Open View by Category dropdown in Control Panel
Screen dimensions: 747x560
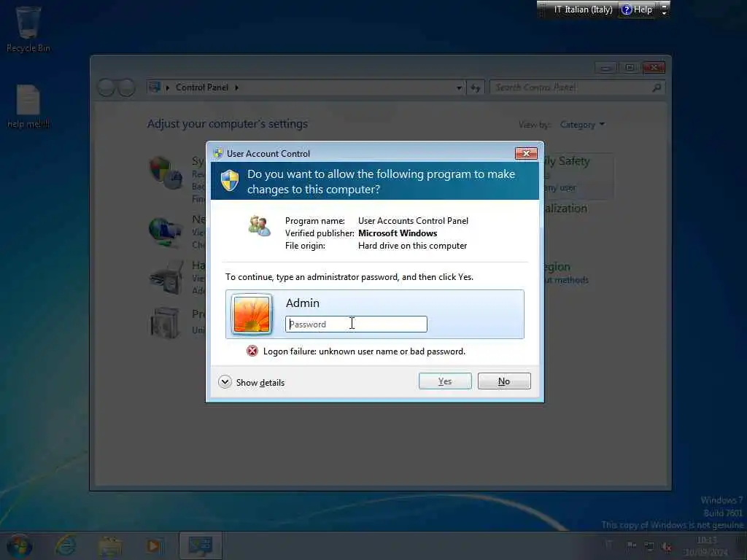pos(582,125)
